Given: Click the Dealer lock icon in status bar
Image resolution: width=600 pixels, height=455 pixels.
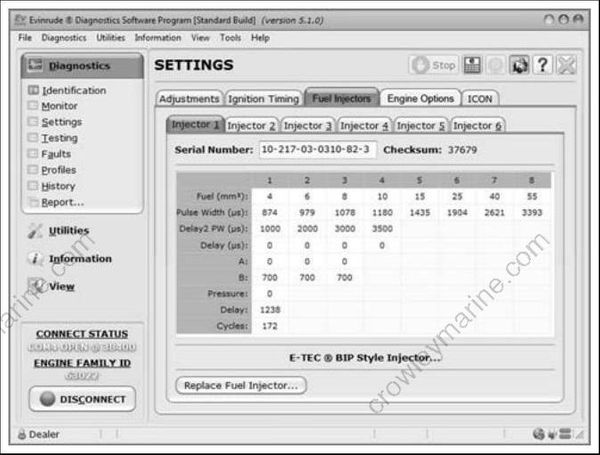Looking at the screenshot, I should point(22,434).
